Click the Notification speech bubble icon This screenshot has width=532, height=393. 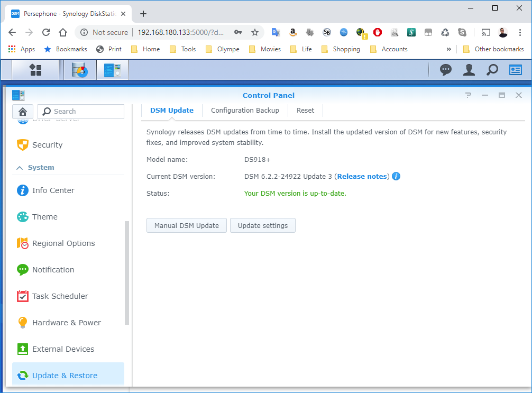[23, 270]
